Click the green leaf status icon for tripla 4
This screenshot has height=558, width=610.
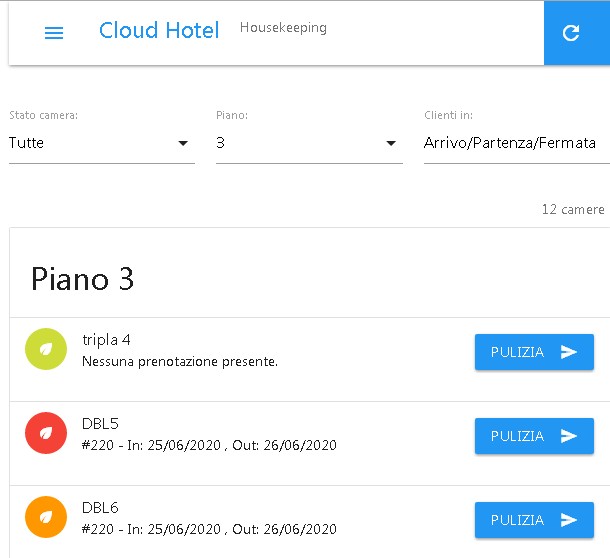pos(46,349)
